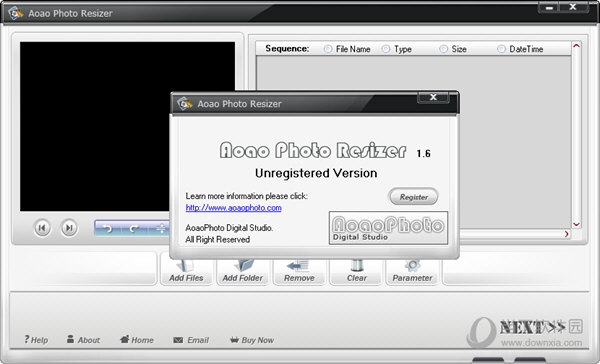600x364 pixels.
Task: Clear the file list
Action: [x=356, y=272]
